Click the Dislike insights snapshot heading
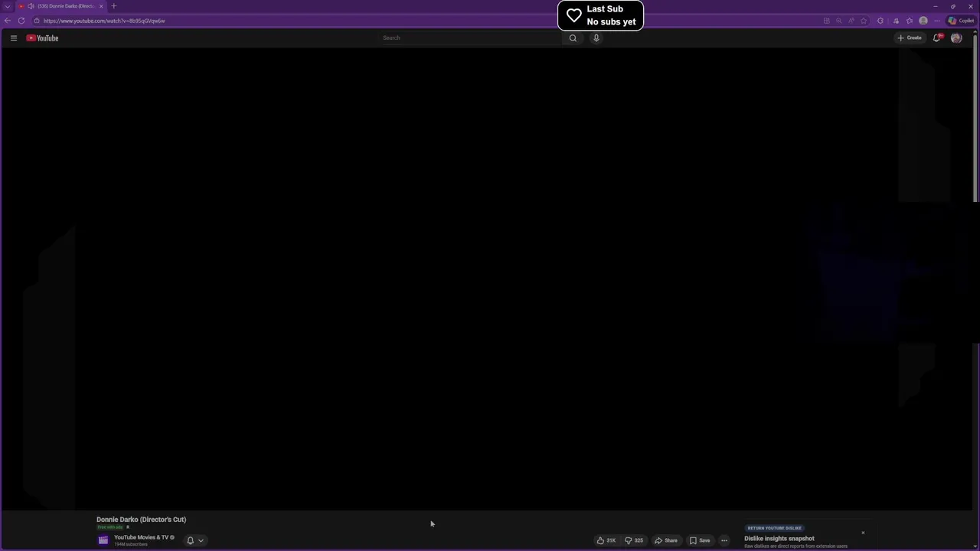This screenshot has width=980, height=551. (x=779, y=539)
